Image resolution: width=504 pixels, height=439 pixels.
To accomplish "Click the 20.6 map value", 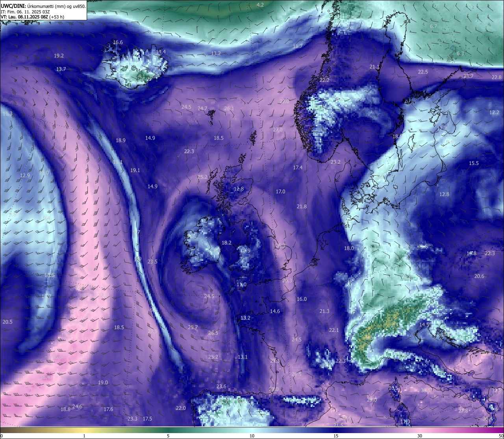I will (x=479, y=276).
